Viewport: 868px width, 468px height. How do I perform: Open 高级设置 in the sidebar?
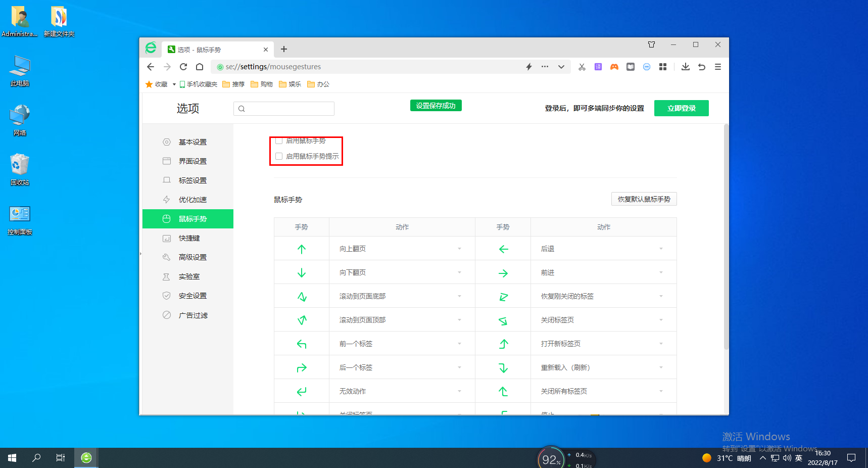tap(188, 257)
